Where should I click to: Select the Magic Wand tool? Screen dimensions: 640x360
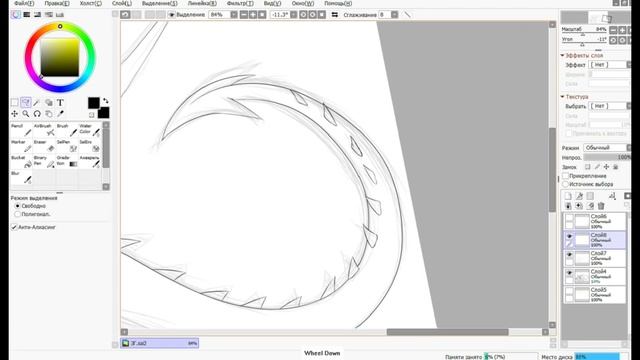[37, 102]
